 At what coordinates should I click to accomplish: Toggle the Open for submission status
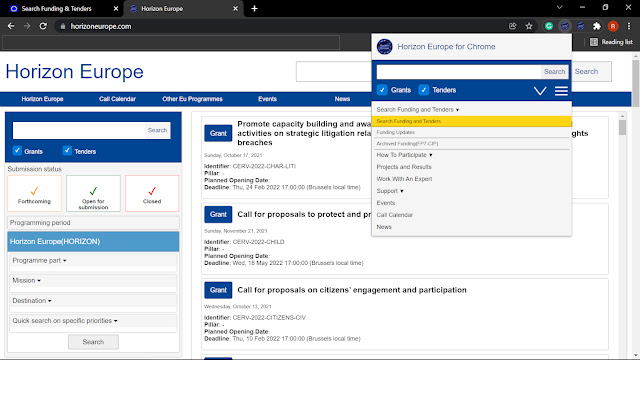(93, 193)
